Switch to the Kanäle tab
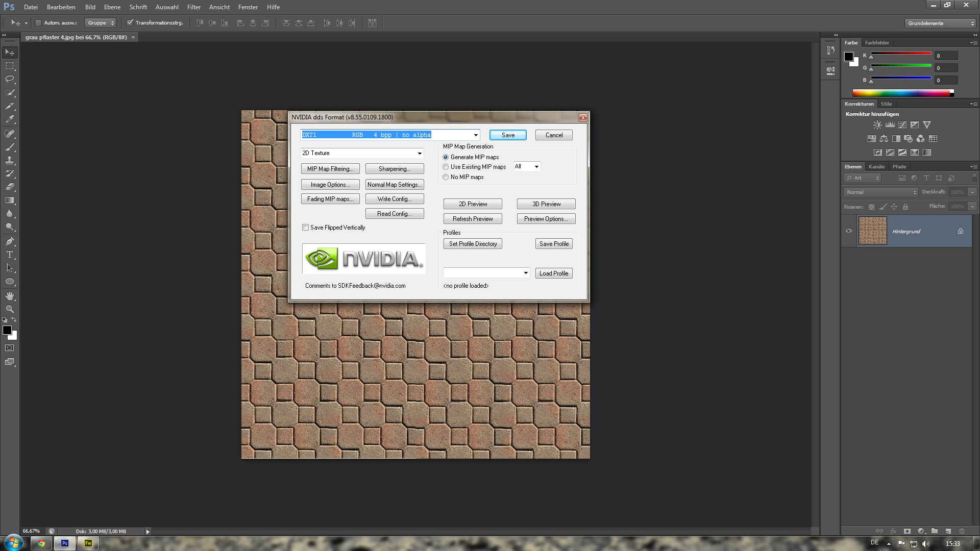 (x=876, y=167)
